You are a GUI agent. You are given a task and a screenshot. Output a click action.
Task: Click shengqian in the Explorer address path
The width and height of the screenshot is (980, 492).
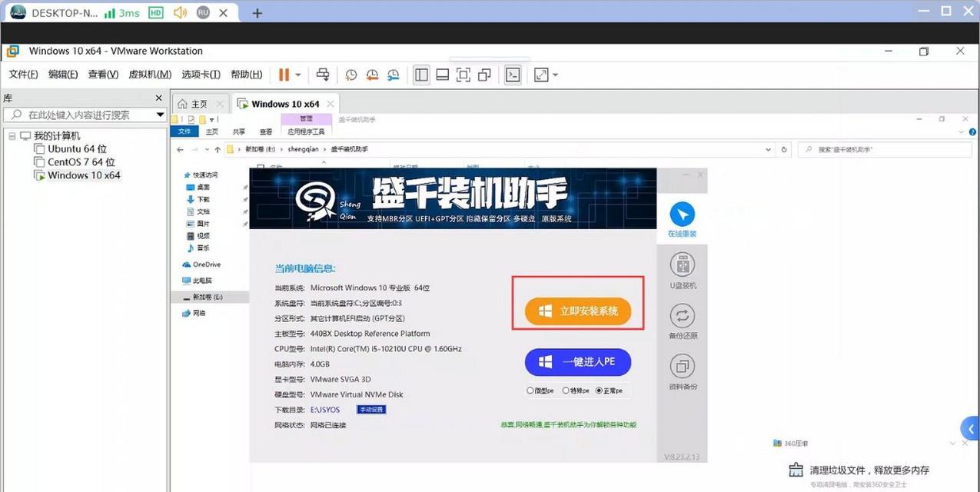pyautogui.click(x=303, y=149)
